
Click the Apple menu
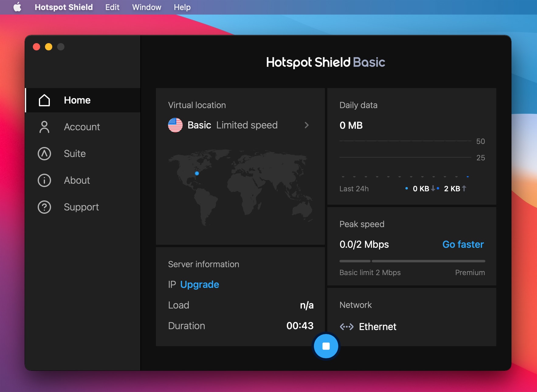(17, 7)
